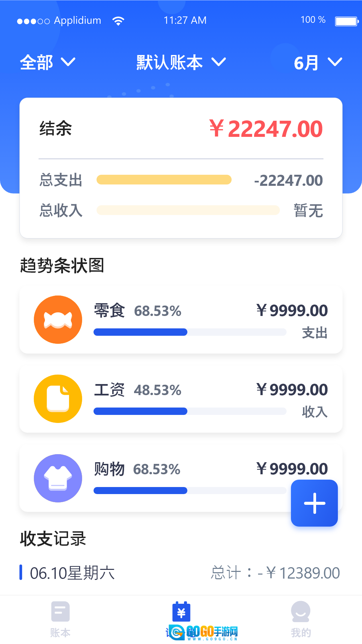Tap the center yen calendar icon
Screen dimensions: 362x644
[181, 612]
